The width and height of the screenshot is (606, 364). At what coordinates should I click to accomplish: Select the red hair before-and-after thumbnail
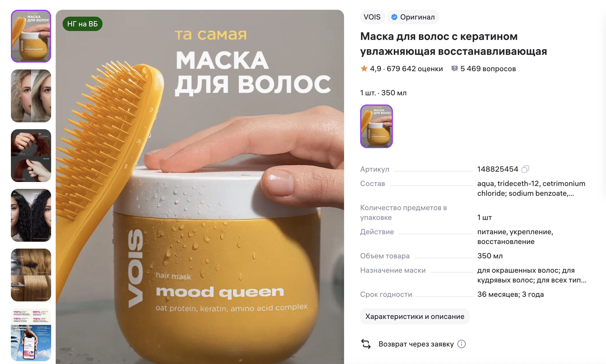pos(31,156)
